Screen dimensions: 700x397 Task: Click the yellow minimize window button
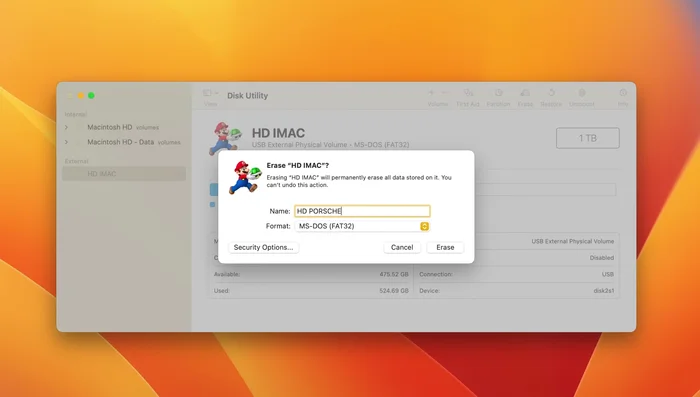(x=81, y=96)
